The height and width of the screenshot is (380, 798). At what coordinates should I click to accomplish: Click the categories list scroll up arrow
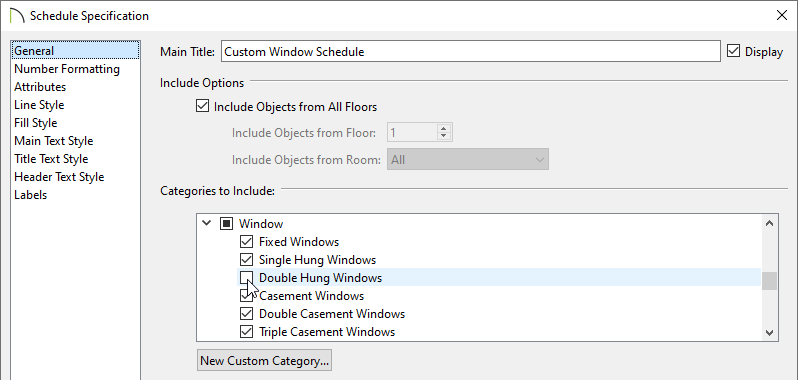tap(769, 223)
